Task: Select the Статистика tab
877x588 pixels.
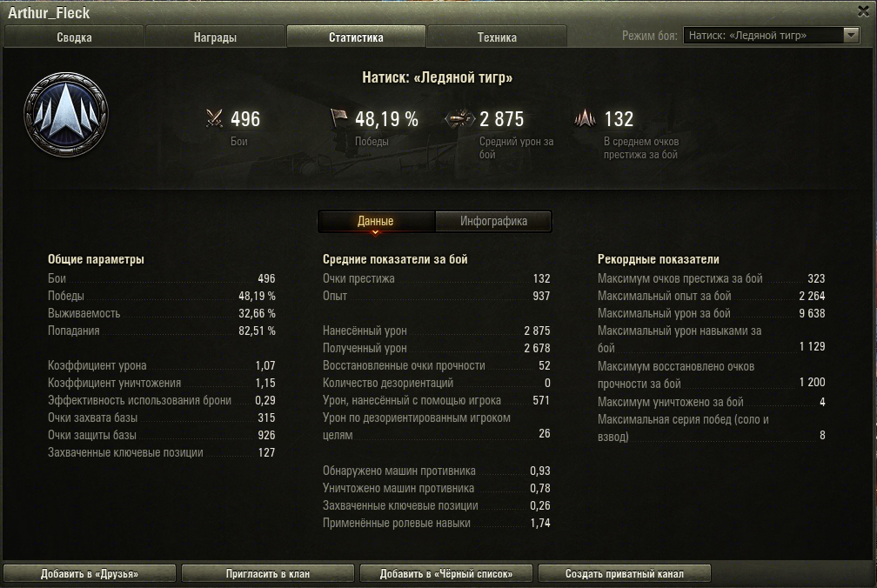Action: pos(357,37)
